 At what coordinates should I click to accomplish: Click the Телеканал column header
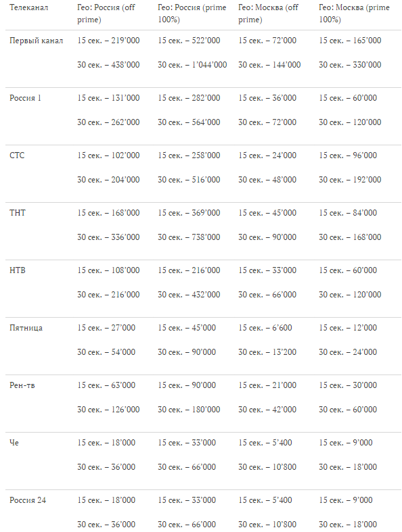28,7
